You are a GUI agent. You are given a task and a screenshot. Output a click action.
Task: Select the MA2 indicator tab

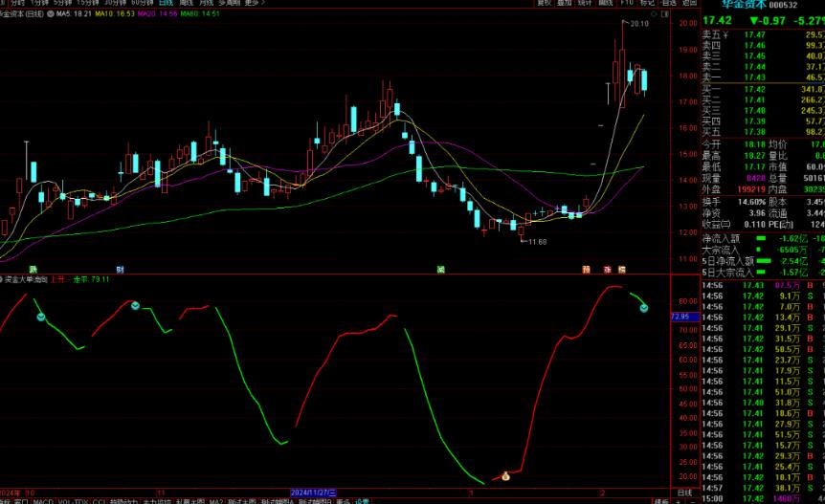[216, 502]
